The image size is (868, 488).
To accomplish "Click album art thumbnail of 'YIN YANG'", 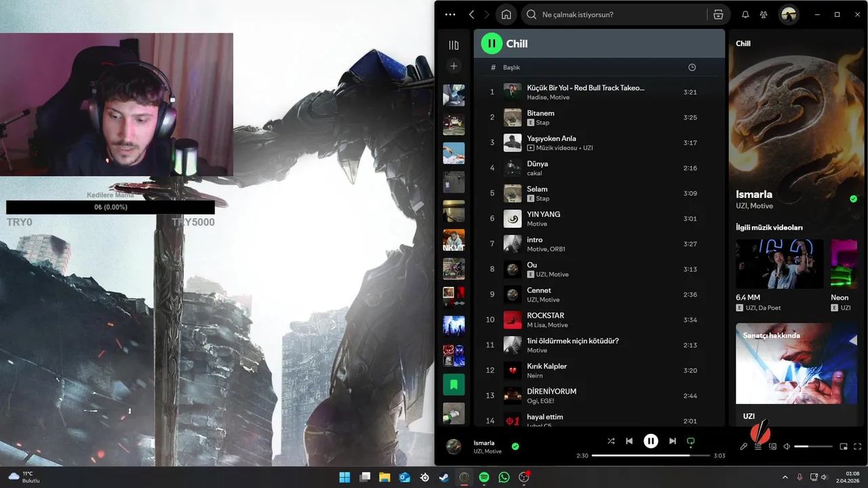I will coord(513,218).
